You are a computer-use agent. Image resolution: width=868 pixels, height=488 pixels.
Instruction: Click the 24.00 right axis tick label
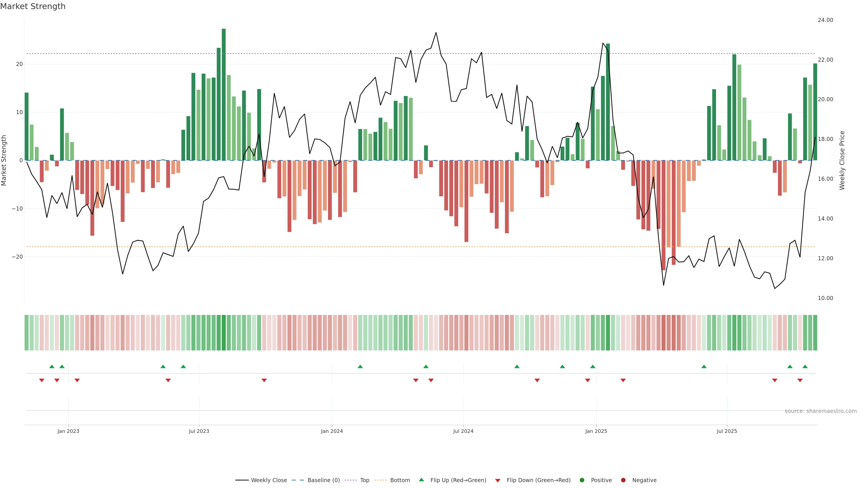point(825,20)
